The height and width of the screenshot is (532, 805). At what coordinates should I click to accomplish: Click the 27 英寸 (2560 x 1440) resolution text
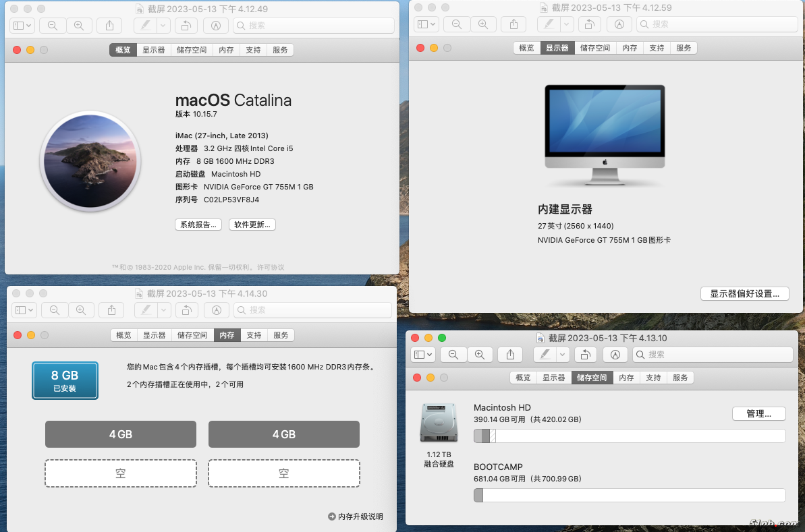(x=576, y=226)
